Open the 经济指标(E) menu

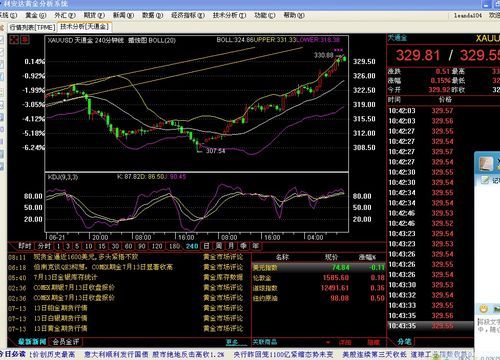188,15
